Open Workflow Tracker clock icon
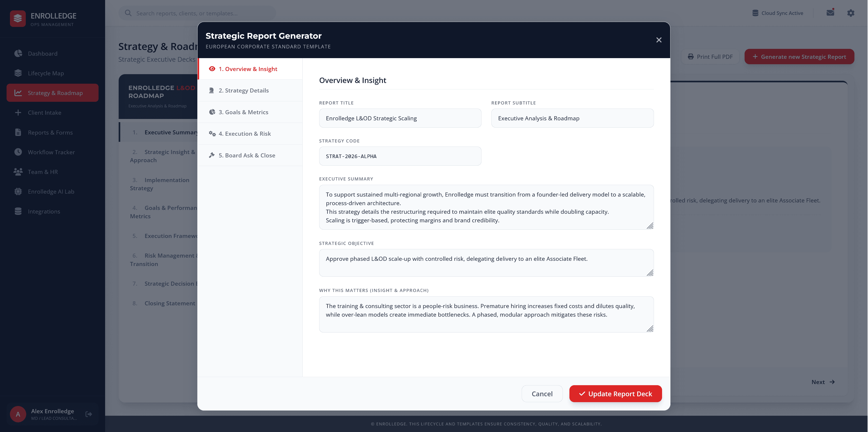The height and width of the screenshot is (432, 868). (18, 152)
